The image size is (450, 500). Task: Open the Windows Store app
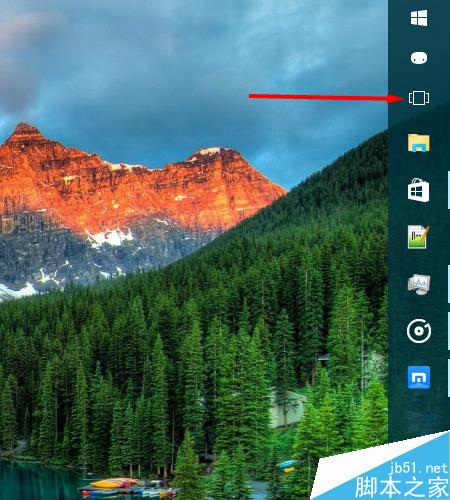coord(419,190)
